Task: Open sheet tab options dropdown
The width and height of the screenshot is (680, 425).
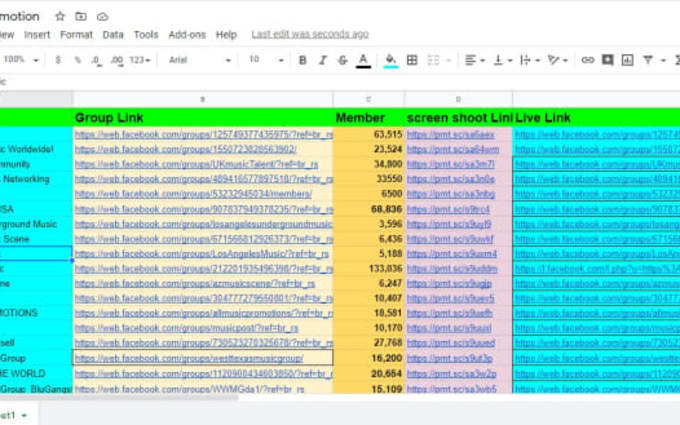Action: coord(24,415)
